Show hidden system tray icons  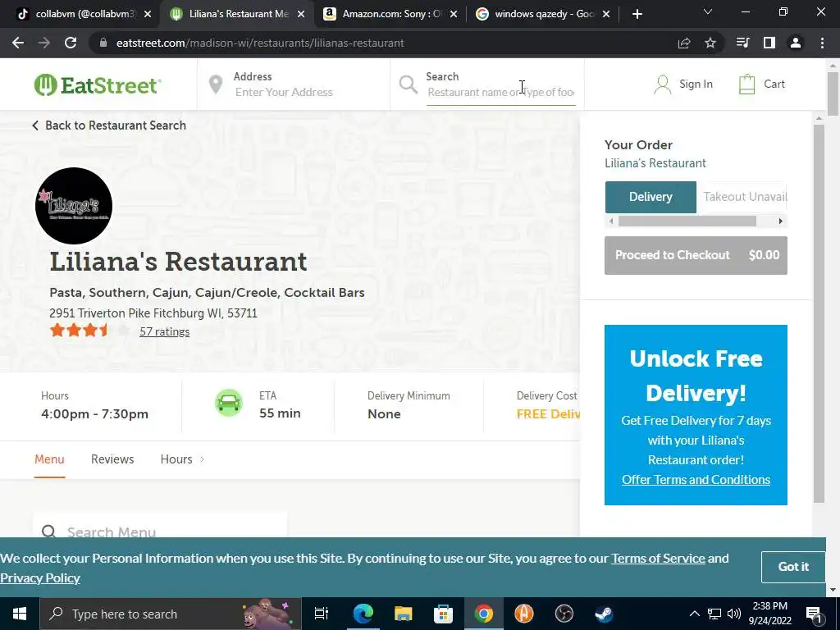(x=694, y=614)
